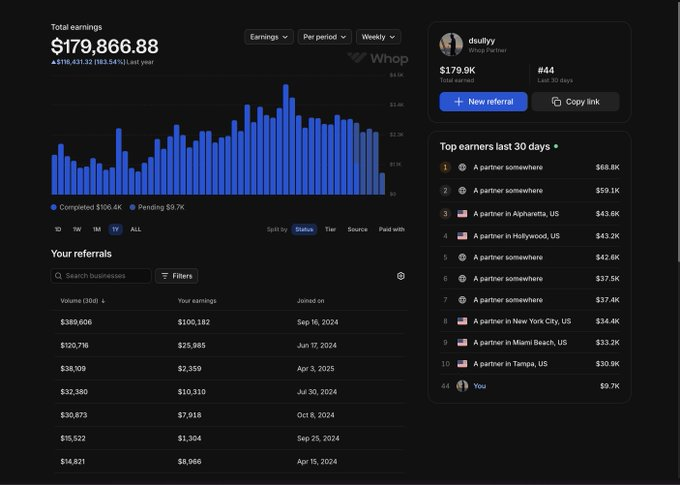Click the copy icon in Copy link
Image resolution: width=680 pixels, height=485 pixels.
(x=556, y=102)
